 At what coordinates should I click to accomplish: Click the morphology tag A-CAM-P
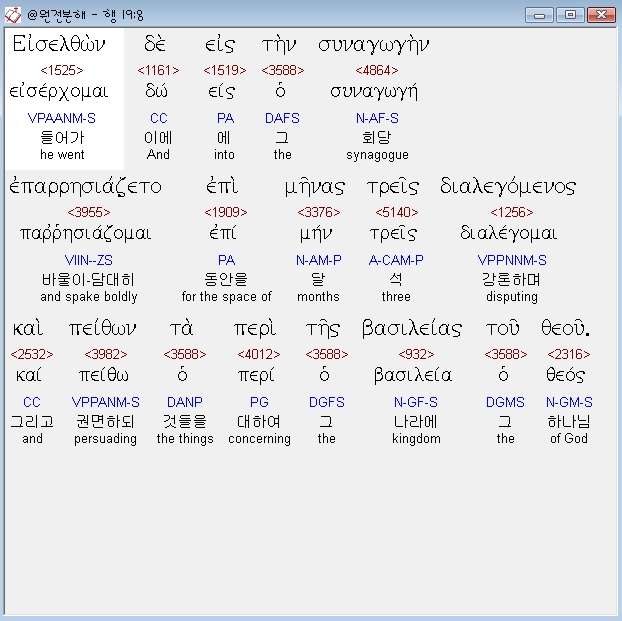[396, 260]
